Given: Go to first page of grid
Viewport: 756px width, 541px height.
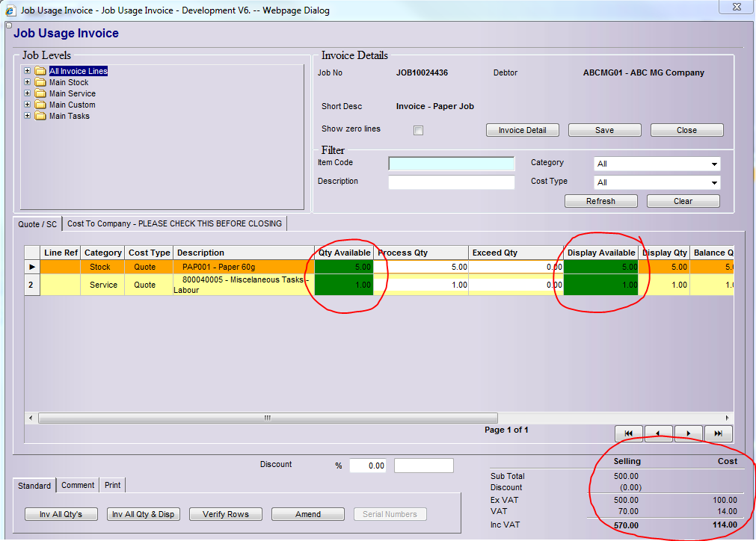Looking at the screenshot, I should [629, 434].
